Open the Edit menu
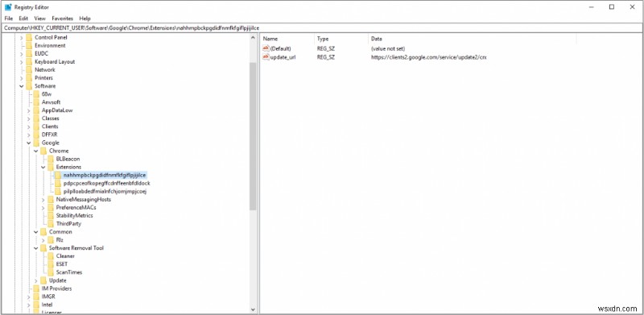This screenshot has height=315, width=644. point(23,19)
